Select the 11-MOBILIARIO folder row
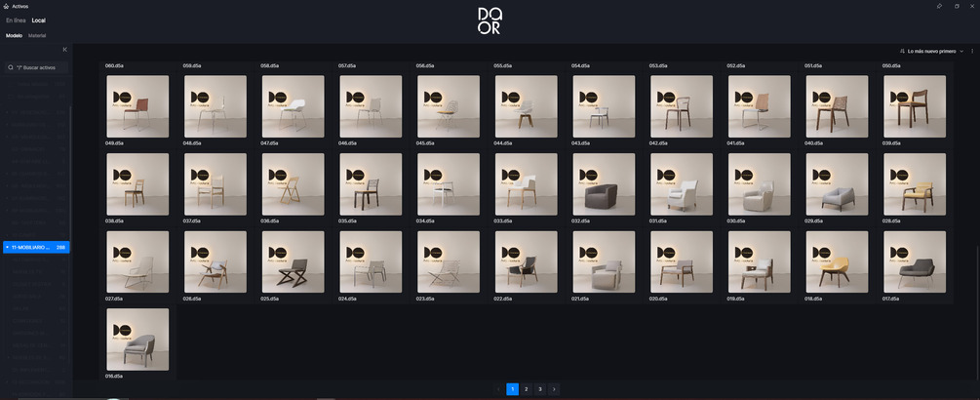The width and height of the screenshot is (980, 400). [x=36, y=248]
